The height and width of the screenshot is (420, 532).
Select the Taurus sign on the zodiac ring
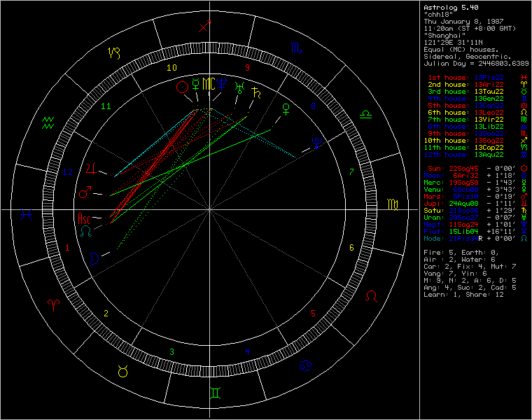pyautogui.click(x=123, y=372)
